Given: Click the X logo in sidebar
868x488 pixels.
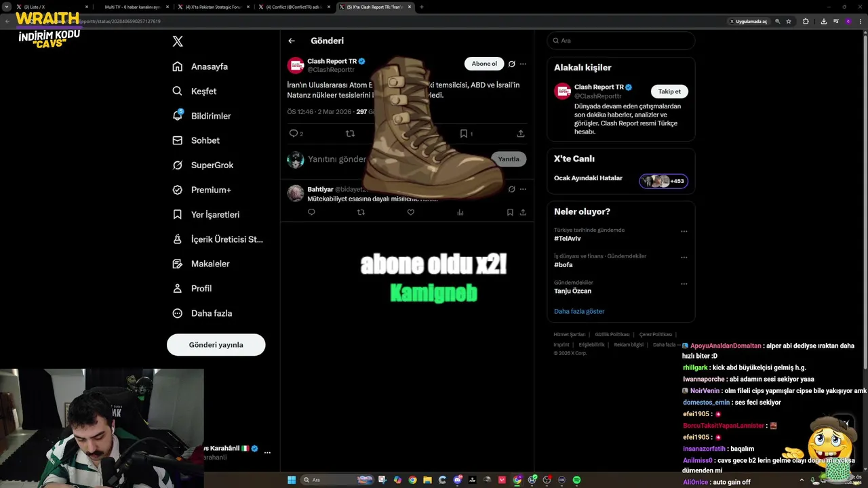Looking at the screenshot, I should (x=178, y=41).
